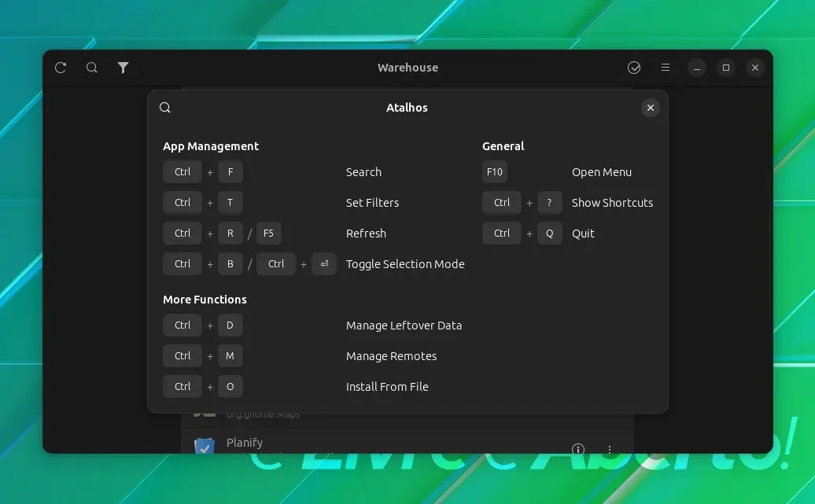815x504 pixels.
Task: Maximize the Warehouse window
Action: point(725,68)
